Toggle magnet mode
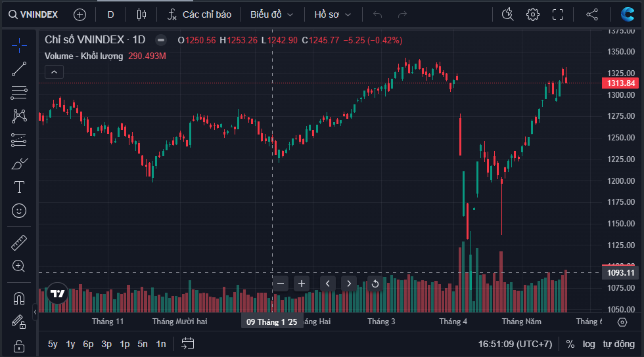Viewport: 644px width, 357px height. pyautogui.click(x=19, y=298)
